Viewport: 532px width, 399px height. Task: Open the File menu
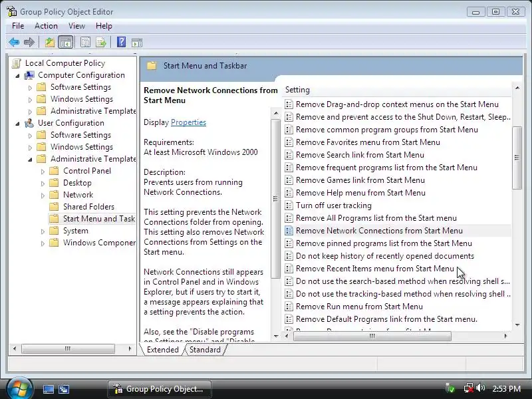(18, 26)
